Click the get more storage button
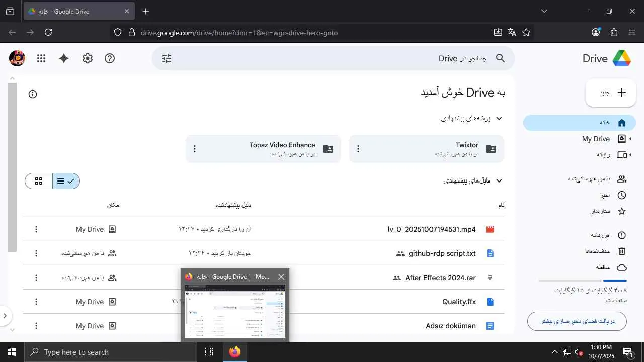The width and height of the screenshot is (644, 362). click(x=577, y=321)
